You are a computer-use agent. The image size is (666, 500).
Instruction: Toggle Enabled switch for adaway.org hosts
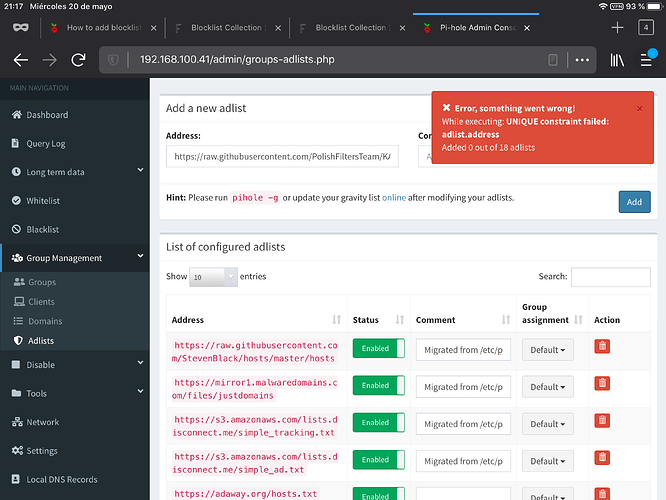tap(378, 495)
